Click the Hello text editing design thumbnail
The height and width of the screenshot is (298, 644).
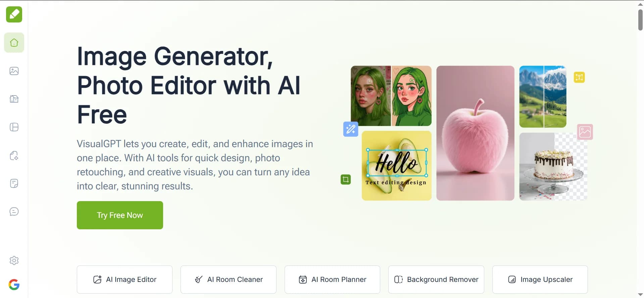point(397,166)
